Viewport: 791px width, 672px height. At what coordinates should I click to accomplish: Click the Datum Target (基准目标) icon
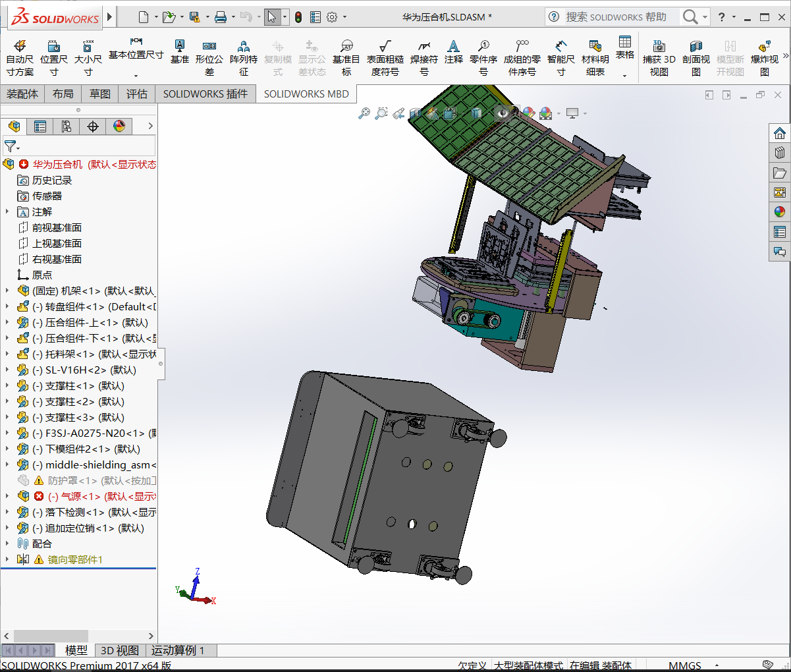pos(346,45)
